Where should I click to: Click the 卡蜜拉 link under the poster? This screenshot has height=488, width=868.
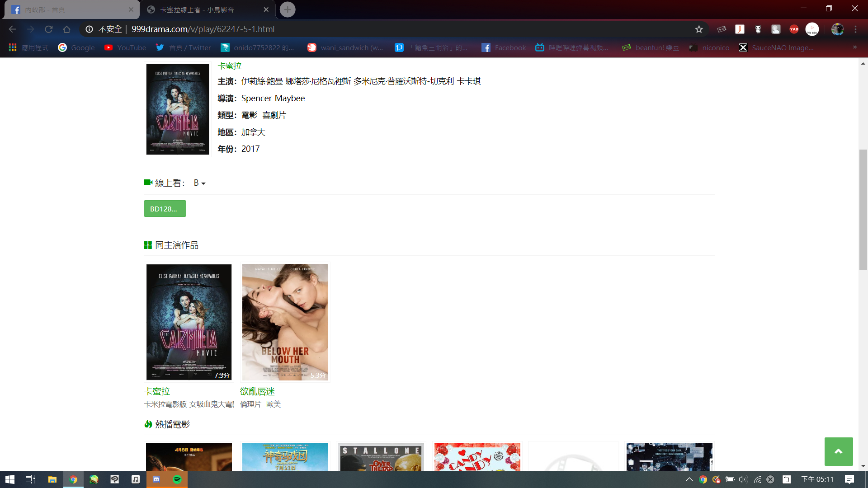(157, 392)
